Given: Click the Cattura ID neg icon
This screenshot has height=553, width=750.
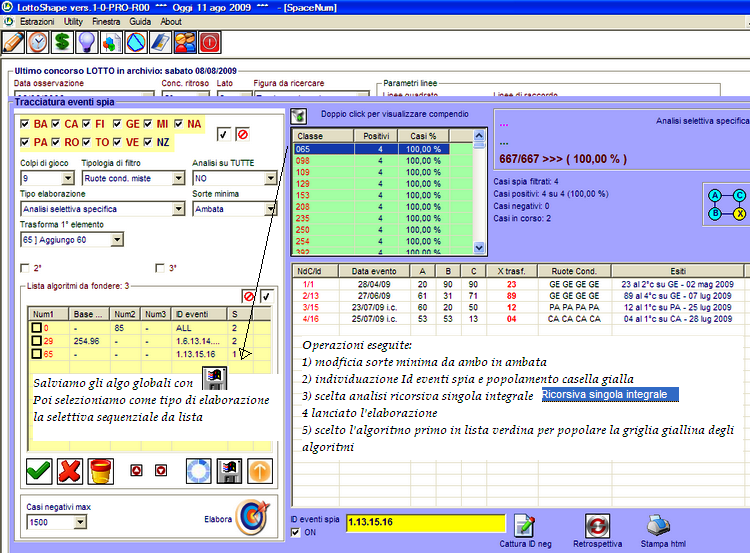Looking at the screenshot, I should coord(525,526).
